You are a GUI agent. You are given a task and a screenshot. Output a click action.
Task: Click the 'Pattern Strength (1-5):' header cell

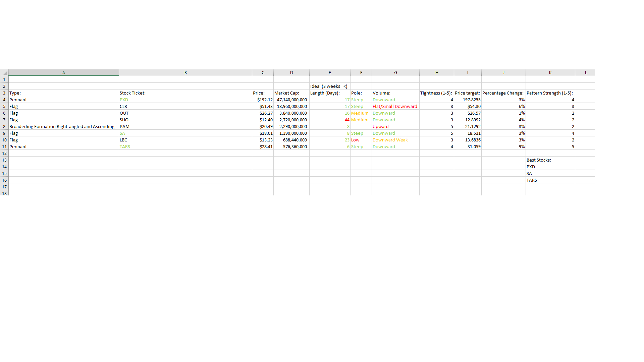coord(550,93)
